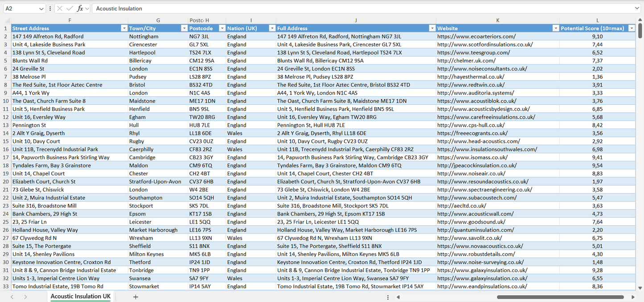Image resolution: width=644 pixels, height=302 pixels.
Task: Select the Acoustic Insulation UK sheet tab
Action: (80, 296)
